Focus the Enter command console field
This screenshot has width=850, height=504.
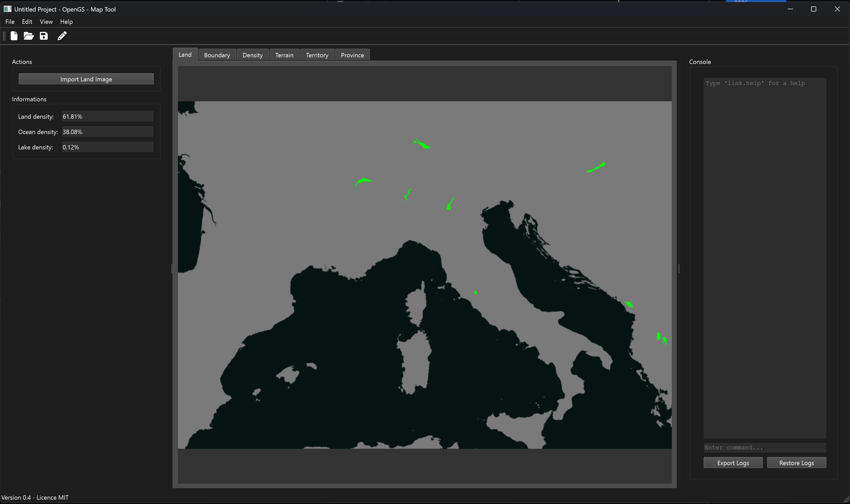pos(765,448)
